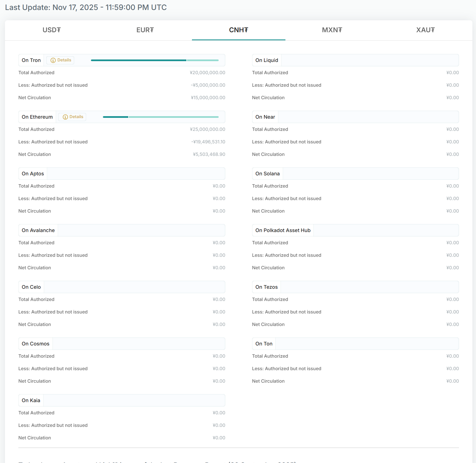Select the On Kaia section header

click(31, 400)
